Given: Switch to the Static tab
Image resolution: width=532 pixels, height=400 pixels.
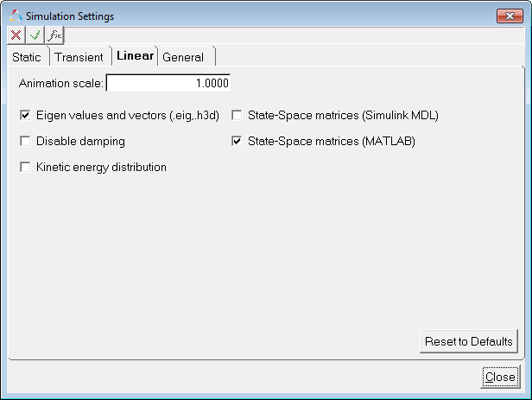Looking at the screenshot, I should pos(26,57).
